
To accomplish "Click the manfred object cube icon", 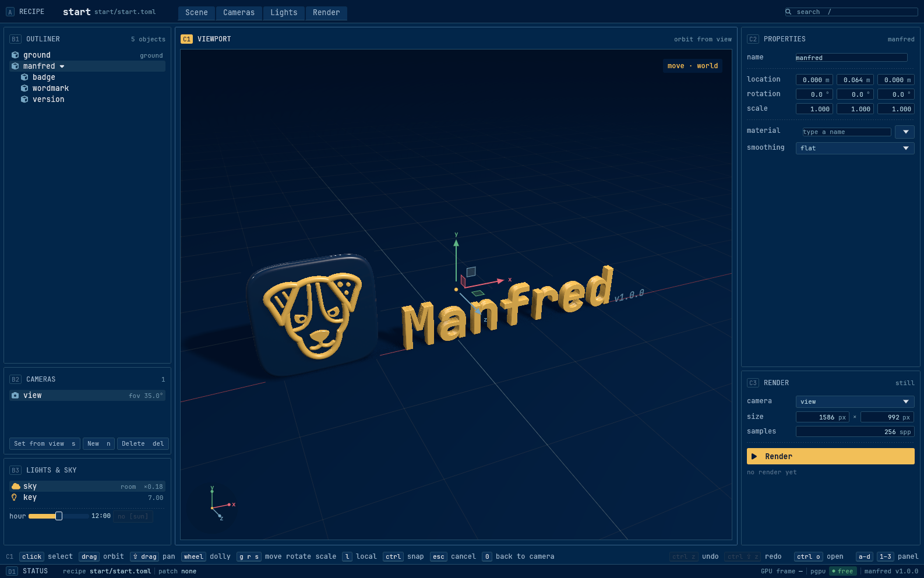I will pyautogui.click(x=15, y=66).
